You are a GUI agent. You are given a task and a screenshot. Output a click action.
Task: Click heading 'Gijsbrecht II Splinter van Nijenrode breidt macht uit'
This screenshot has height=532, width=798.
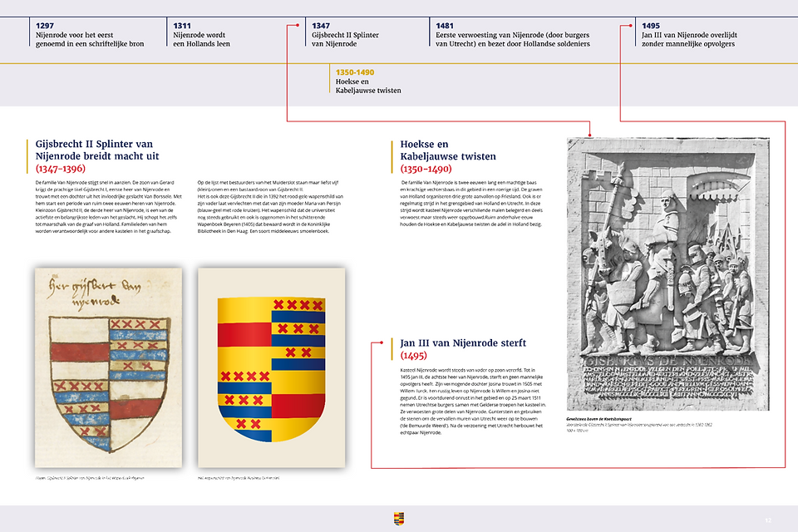[97, 150]
